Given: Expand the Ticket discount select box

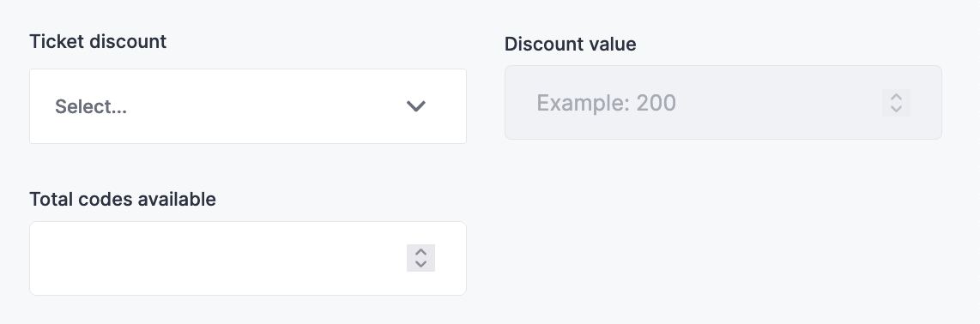Looking at the screenshot, I should pos(247,106).
